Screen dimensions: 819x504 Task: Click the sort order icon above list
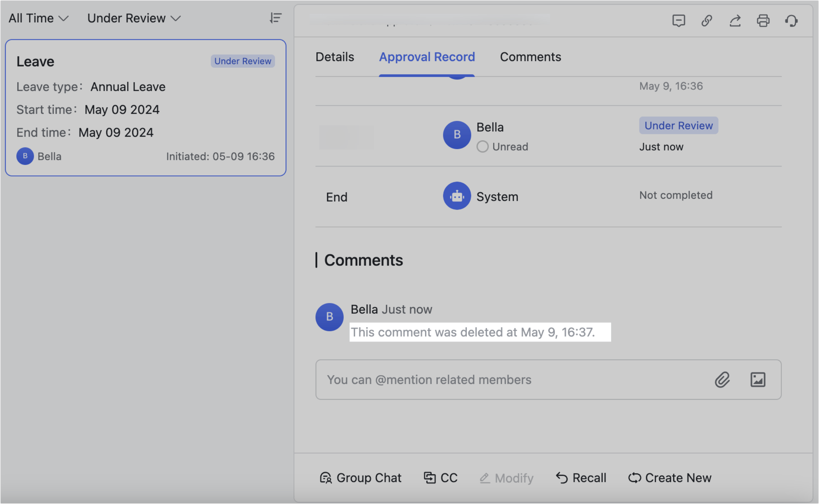tap(275, 18)
